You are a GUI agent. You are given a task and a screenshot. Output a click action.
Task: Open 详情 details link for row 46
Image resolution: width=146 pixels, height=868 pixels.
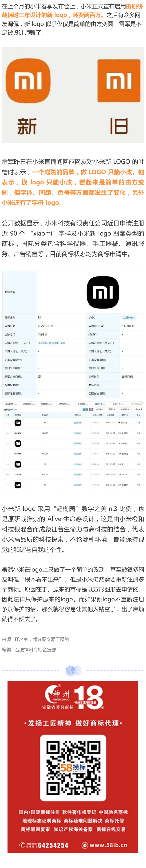pyautogui.click(x=138, y=474)
